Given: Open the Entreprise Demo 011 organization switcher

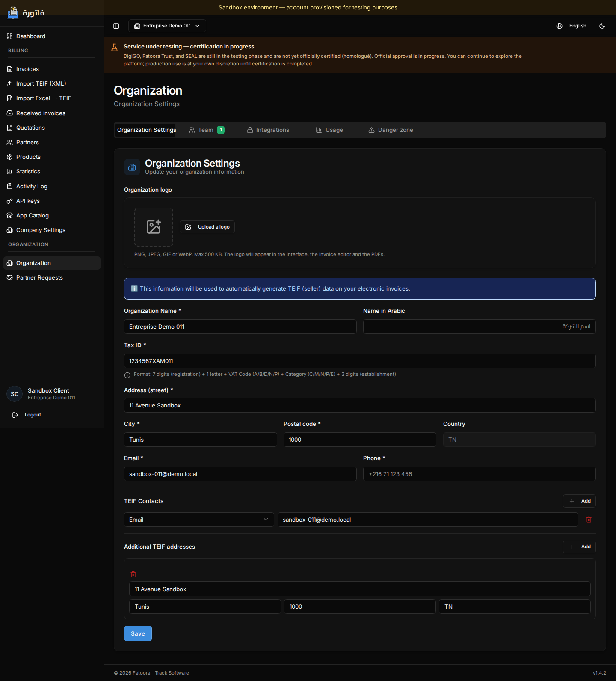Looking at the screenshot, I should [x=167, y=26].
